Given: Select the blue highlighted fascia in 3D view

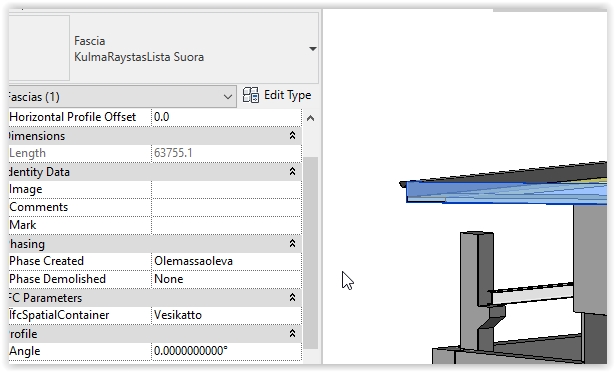Looking at the screenshot, I should [x=506, y=192].
